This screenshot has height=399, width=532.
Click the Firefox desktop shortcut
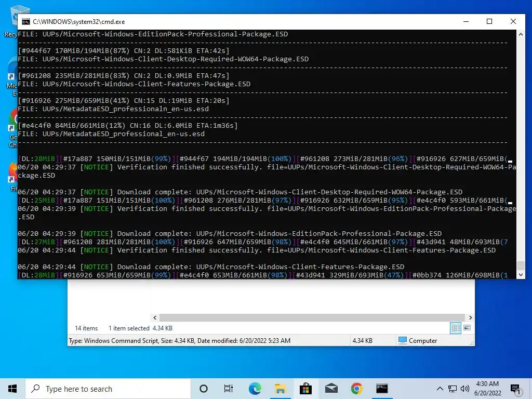tap(12, 177)
